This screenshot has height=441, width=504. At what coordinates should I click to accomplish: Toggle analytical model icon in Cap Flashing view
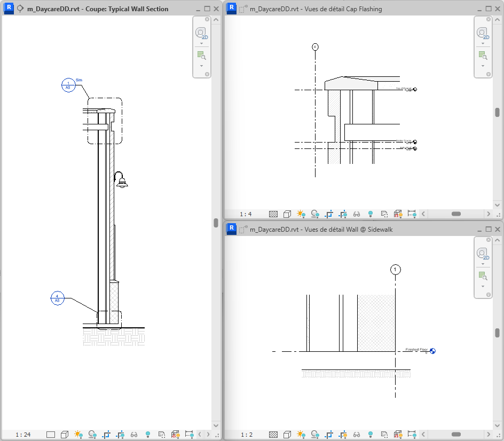[x=398, y=214]
